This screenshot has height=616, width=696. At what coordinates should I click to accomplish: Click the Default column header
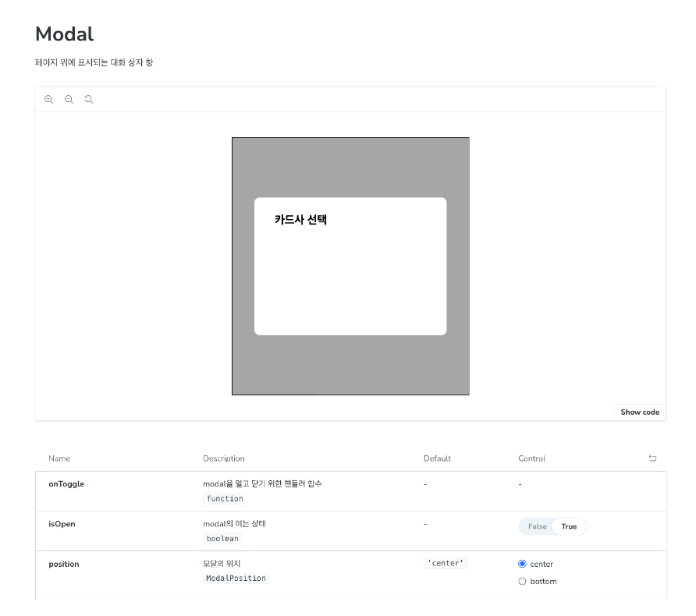click(437, 458)
